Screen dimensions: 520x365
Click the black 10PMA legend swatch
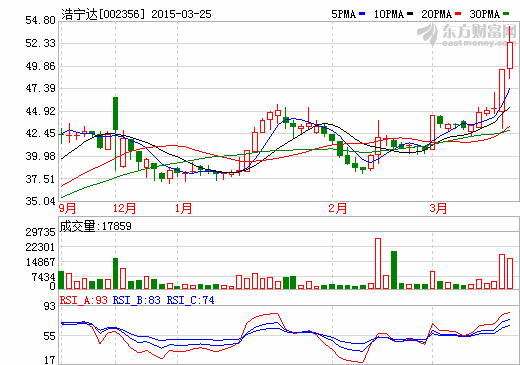(x=410, y=14)
